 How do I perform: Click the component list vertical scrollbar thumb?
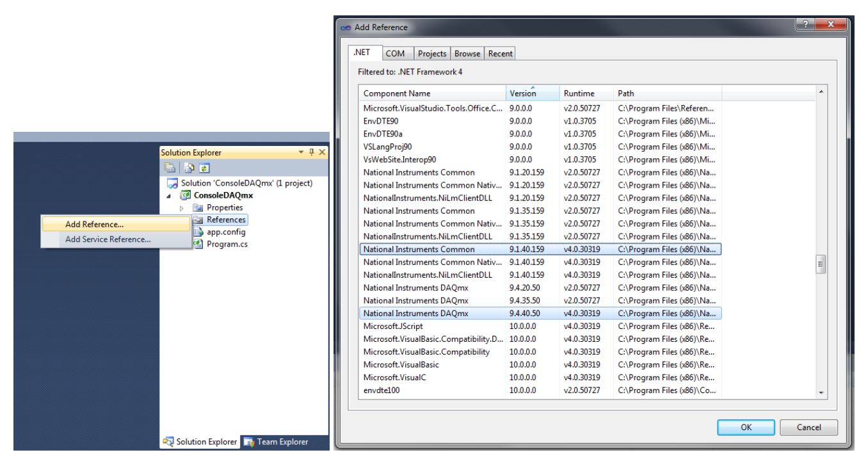click(821, 264)
